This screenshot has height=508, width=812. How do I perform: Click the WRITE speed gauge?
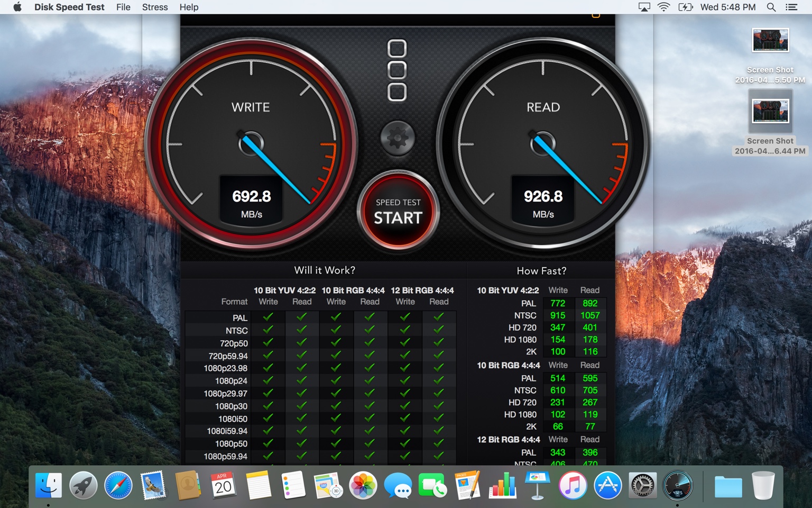(251, 143)
